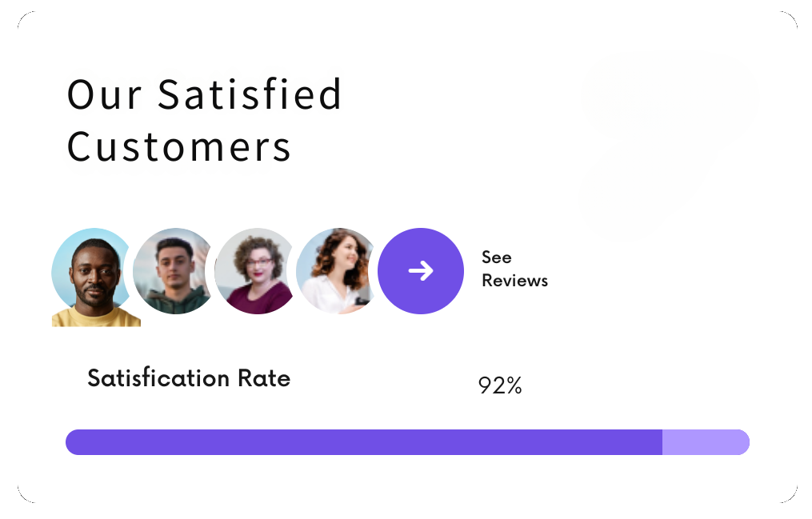Select the Satisfaction Rate label
The height and width of the screenshot is (519, 812).
point(189,377)
